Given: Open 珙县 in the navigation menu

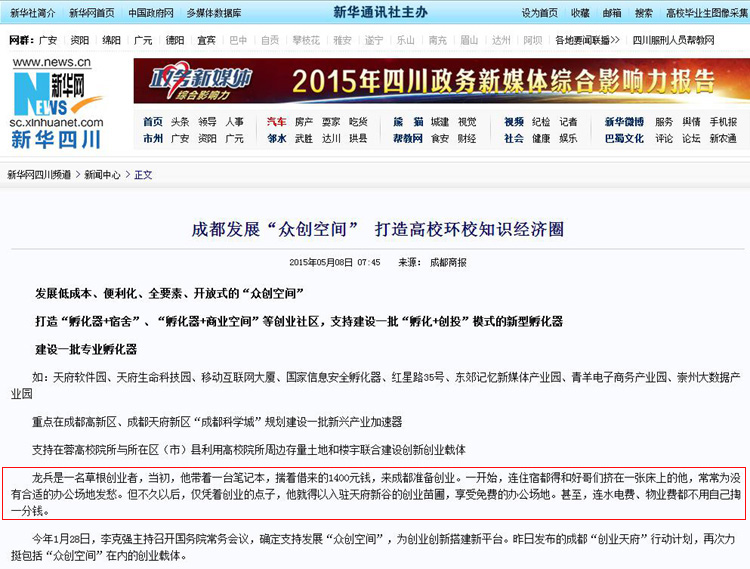Looking at the screenshot, I should (x=358, y=139).
